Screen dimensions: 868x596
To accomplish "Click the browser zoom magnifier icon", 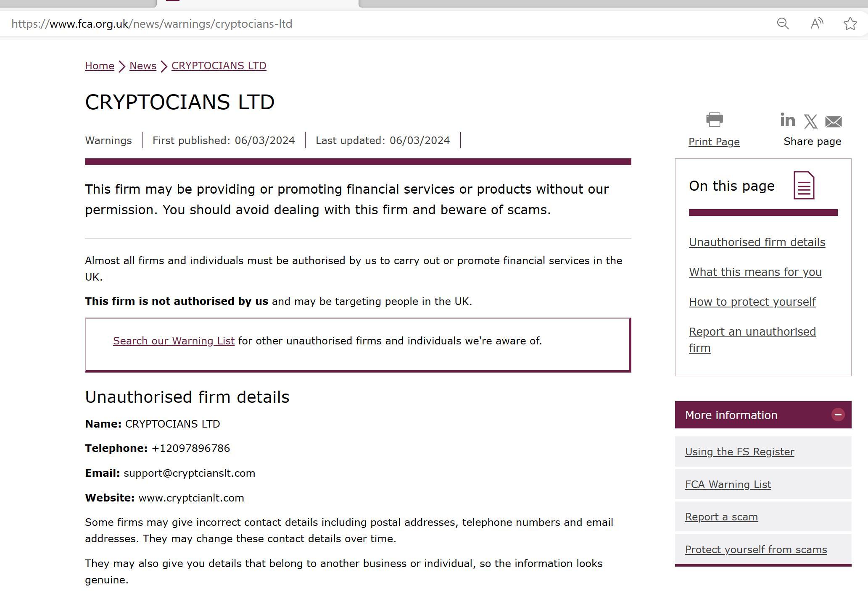I will (783, 24).
